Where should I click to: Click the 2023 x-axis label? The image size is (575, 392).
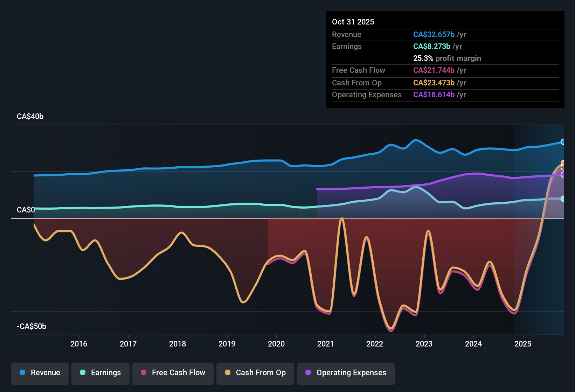coord(424,344)
